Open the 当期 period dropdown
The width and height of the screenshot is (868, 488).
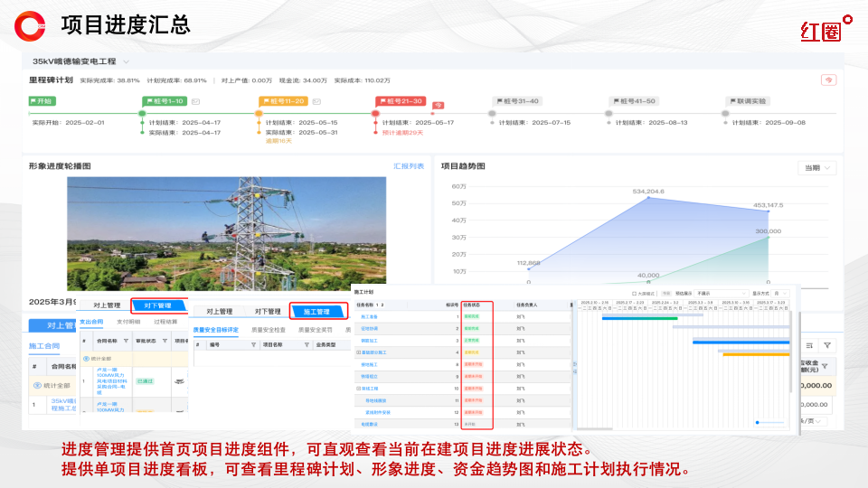(816, 167)
